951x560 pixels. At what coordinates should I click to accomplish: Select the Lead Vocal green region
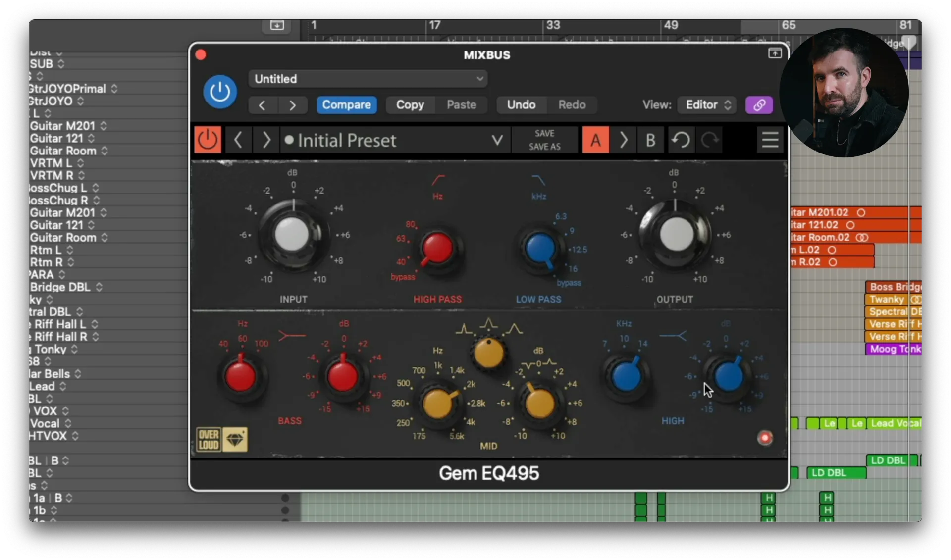[x=894, y=423]
